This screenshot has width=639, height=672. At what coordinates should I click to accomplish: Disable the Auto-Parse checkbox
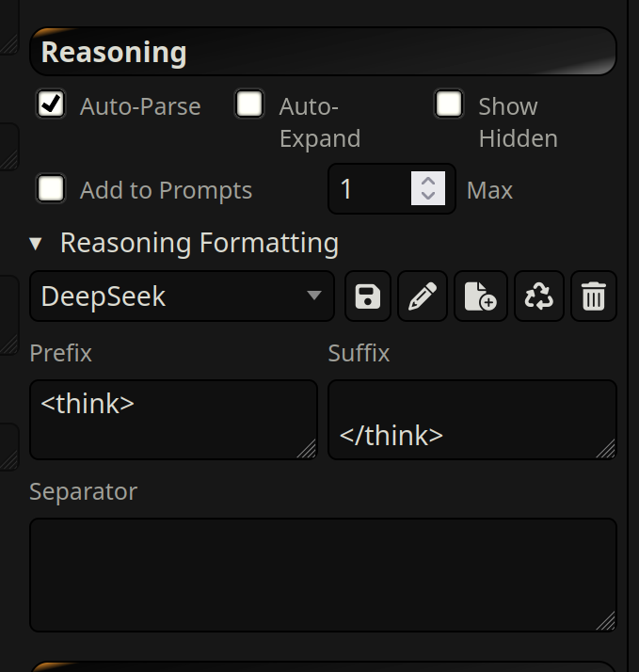pos(51,104)
